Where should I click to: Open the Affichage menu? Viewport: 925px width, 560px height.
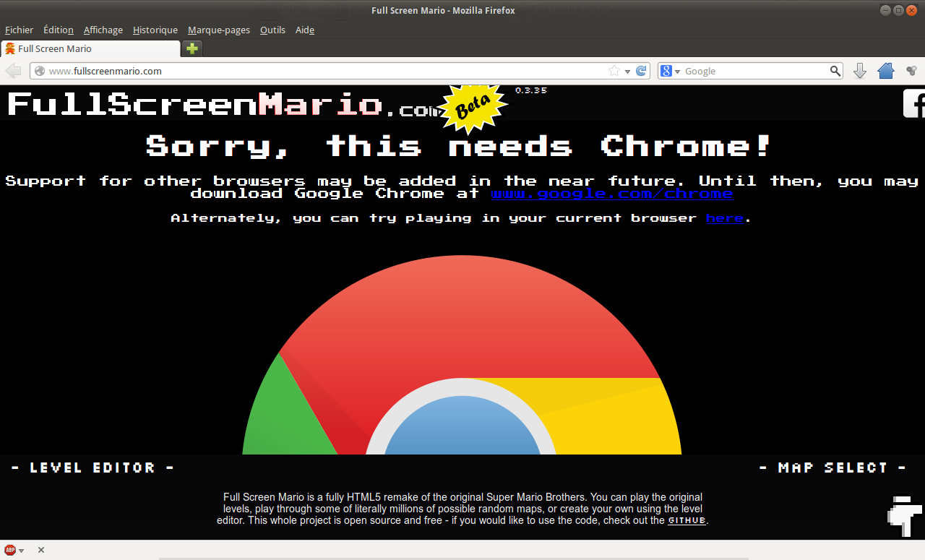(x=103, y=30)
